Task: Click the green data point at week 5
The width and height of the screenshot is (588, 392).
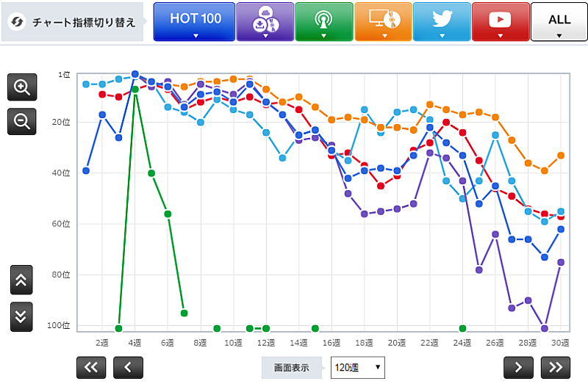Action: click(151, 173)
